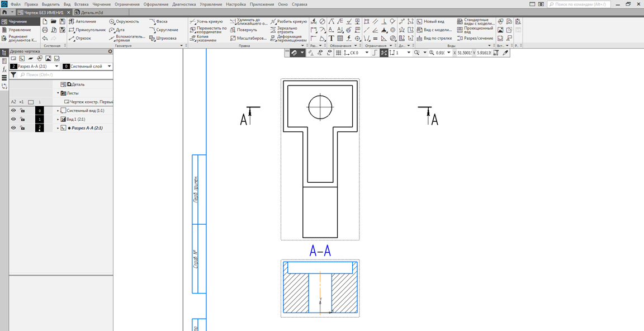Image resolution: width=644 pixels, height=331 pixels.
Task: Click the save diskette icon
Action: (x=62, y=21)
